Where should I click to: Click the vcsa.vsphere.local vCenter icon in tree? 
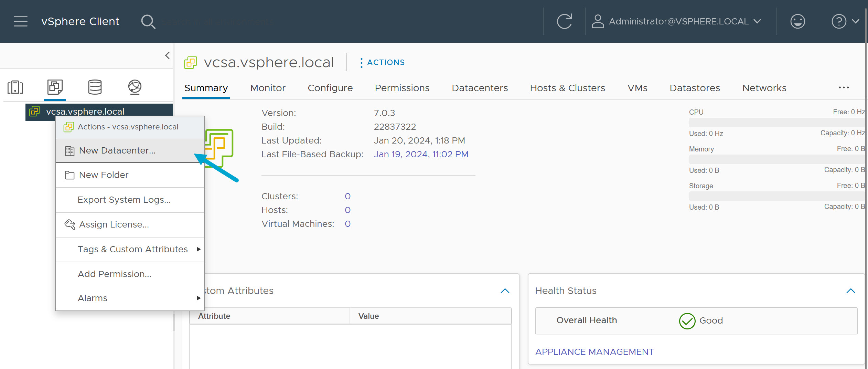point(34,111)
